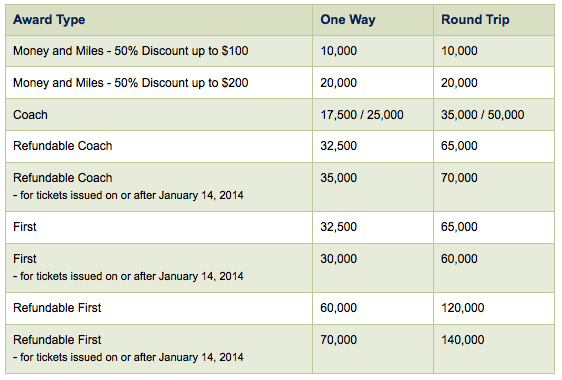This screenshot has width=562, height=380.
Task: Select Money and Miles up to $100 row
Action: (280, 51)
